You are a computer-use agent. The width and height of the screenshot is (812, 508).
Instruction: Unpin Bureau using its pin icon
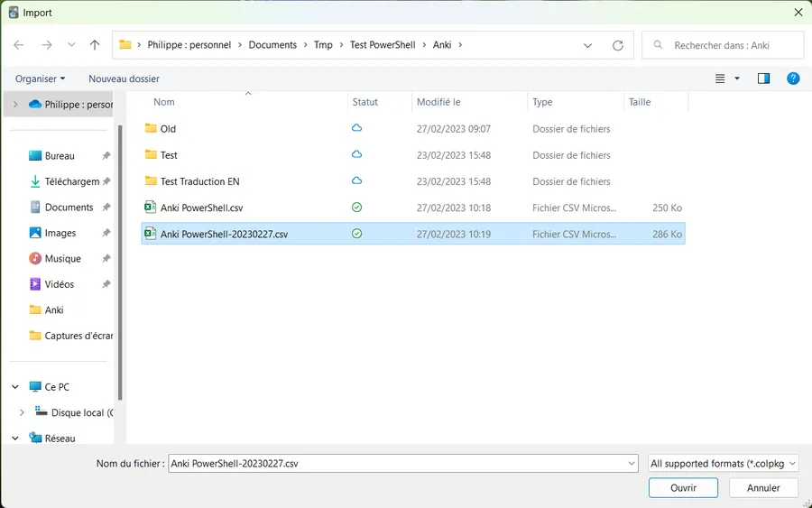coord(106,156)
